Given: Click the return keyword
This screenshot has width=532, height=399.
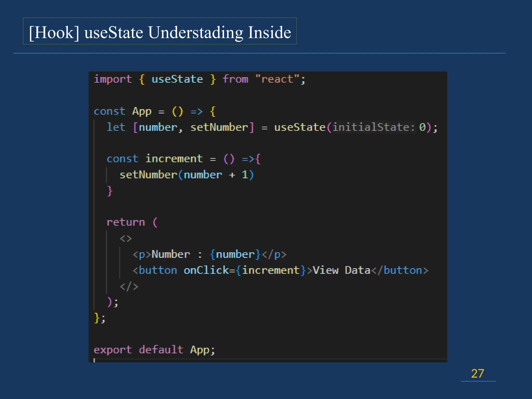Looking at the screenshot, I should click(126, 222).
